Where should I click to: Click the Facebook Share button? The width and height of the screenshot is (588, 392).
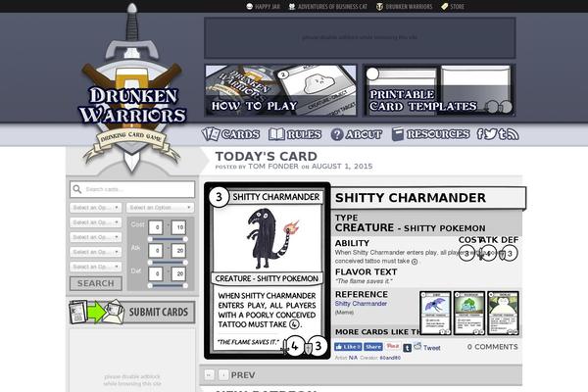(x=373, y=347)
